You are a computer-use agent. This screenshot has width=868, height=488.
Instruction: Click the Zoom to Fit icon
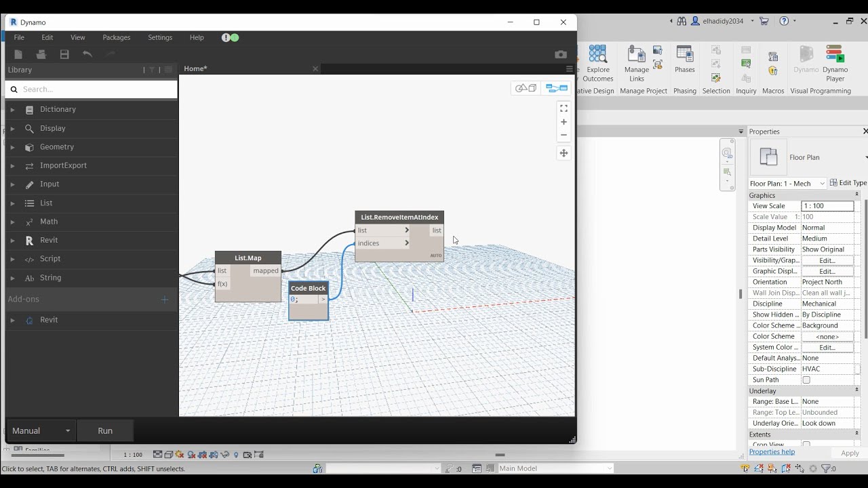(564, 108)
